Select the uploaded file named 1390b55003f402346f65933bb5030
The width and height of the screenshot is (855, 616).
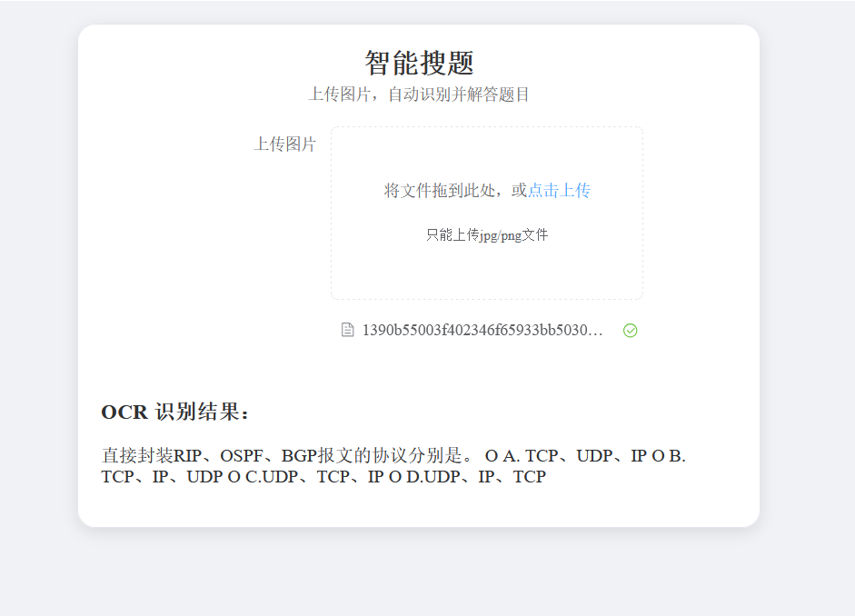pos(482,330)
